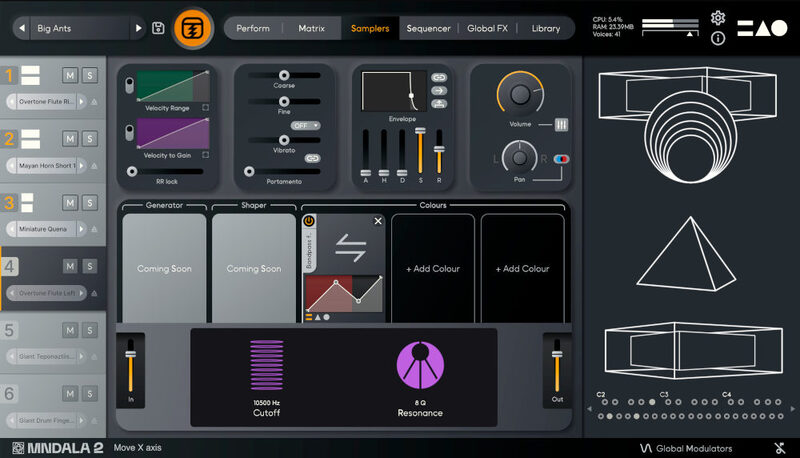Click the Pan knob
This screenshot has height=458, width=800.
point(519,158)
